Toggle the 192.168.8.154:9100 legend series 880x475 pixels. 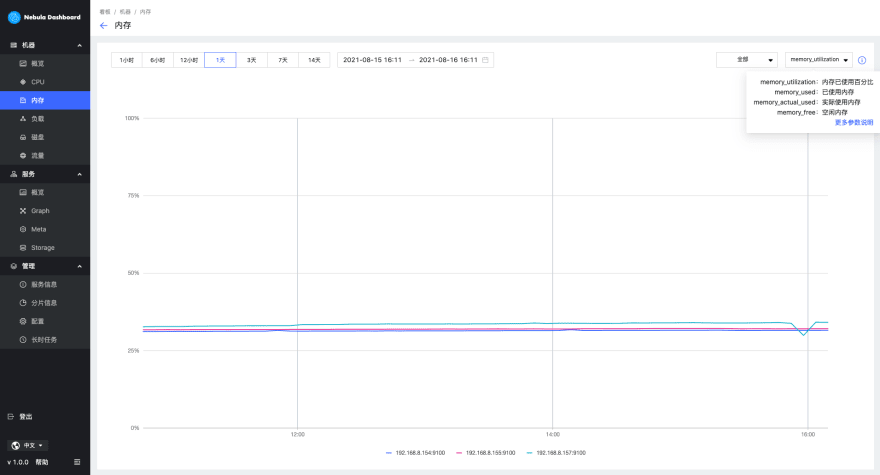tap(415, 453)
